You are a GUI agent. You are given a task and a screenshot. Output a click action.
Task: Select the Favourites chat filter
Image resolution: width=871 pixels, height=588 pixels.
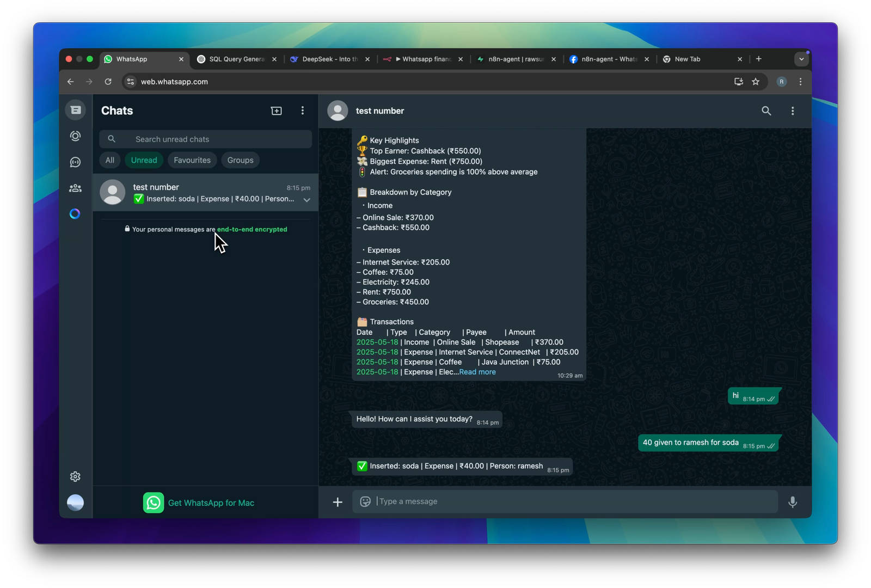pos(192,160)
